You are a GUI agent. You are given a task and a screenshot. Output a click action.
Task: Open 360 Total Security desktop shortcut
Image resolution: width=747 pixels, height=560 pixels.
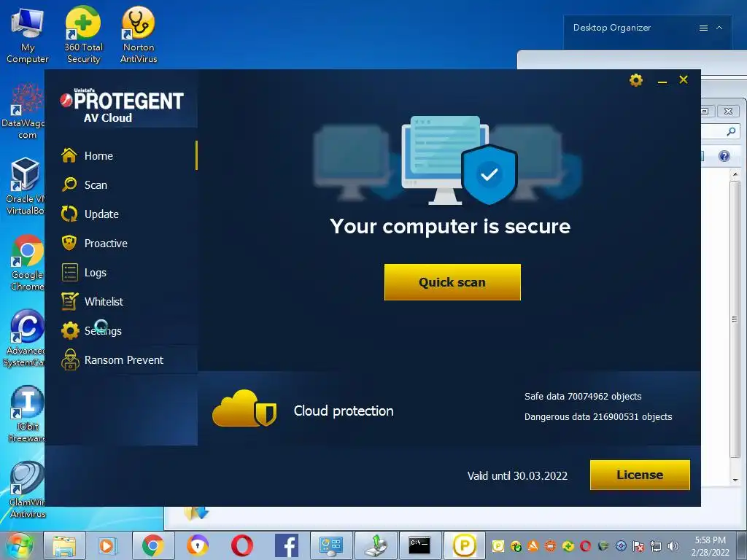[x=83, y=35]
